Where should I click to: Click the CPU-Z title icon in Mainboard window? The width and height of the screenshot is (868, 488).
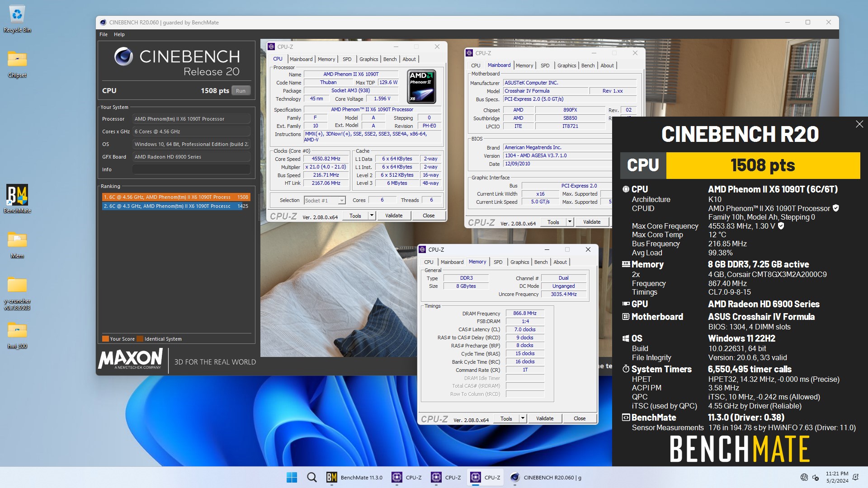[x=469, y=53]
